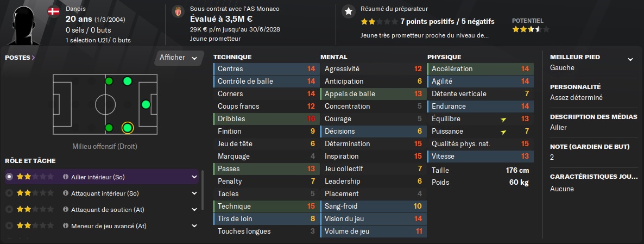Viewport: 644px width, 244px height.
Task: Select the Ailier intérieur (So) radio button
Action: pyautogui.click(x=9, y=177)
